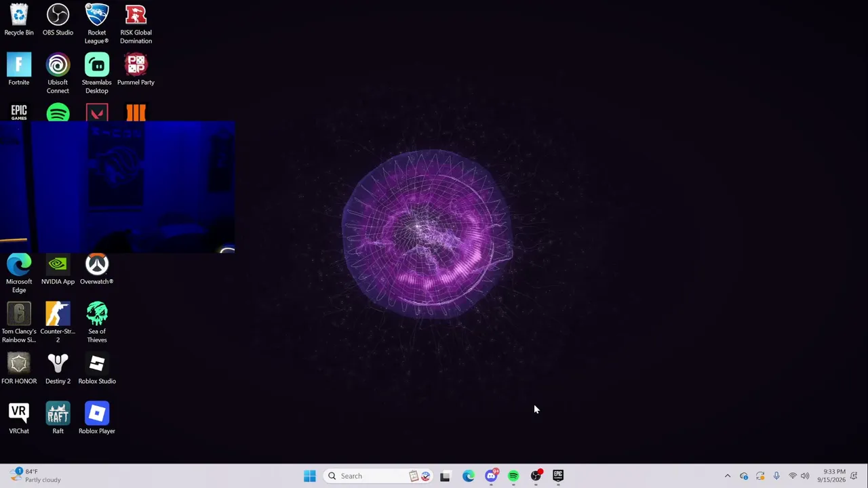Select the Fortnite desktop icon

(19, 70)
